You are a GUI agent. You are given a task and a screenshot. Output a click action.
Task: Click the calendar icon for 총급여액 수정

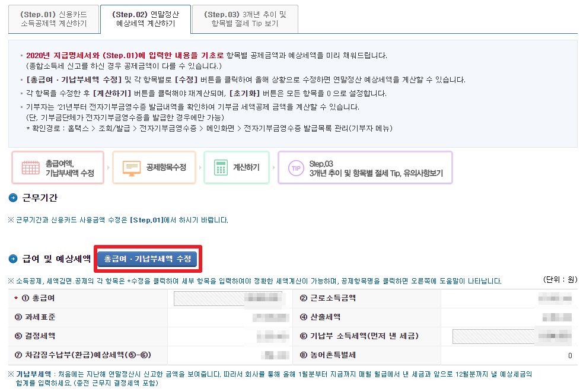point(31,167)
